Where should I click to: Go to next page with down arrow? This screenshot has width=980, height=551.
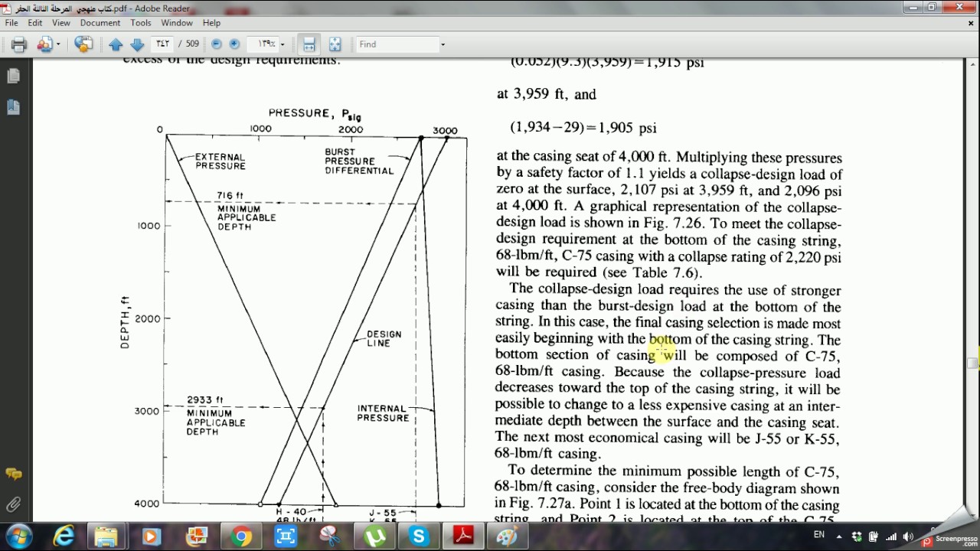click(137, 44)
